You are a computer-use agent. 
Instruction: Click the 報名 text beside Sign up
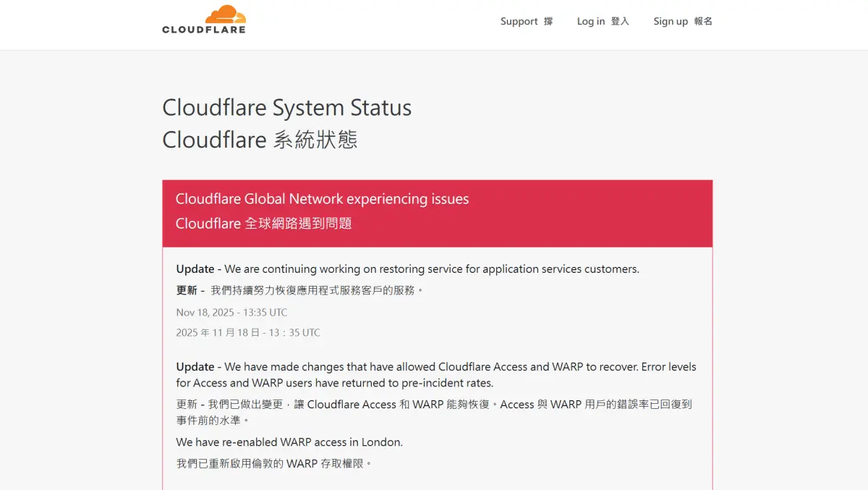coord(703,21)
